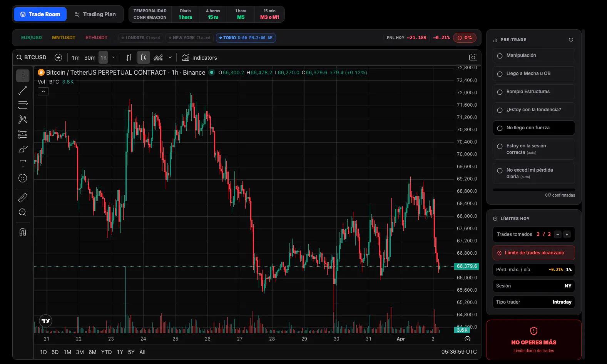Set date range to 6M
This screenshot has height=364, width=607.
pyautogui.click(x=92, y=352)
